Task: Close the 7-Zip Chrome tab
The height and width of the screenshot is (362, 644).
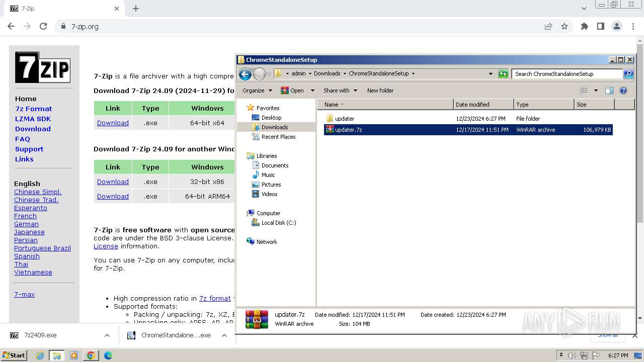Action: (x=117, y=9)
